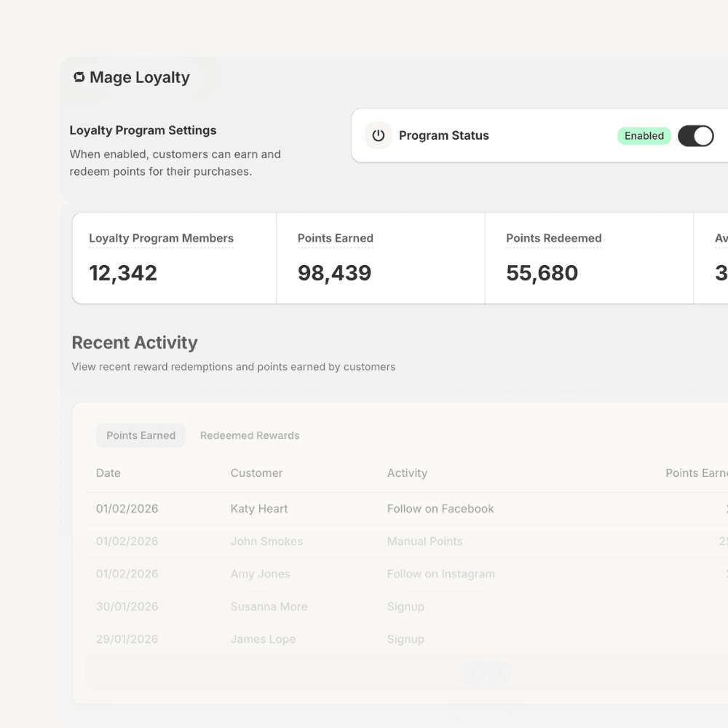Go to next page using right chevron
The image size is (728, 728).
499,673
